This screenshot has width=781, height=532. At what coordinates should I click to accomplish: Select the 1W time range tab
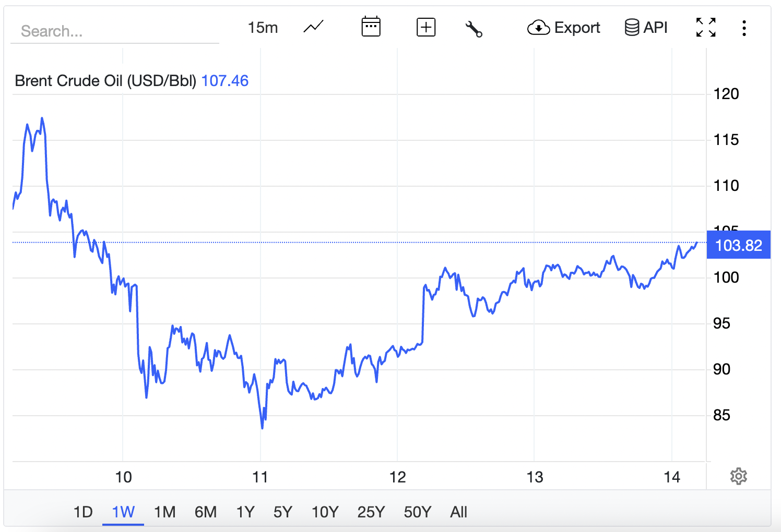click(123, 512)
